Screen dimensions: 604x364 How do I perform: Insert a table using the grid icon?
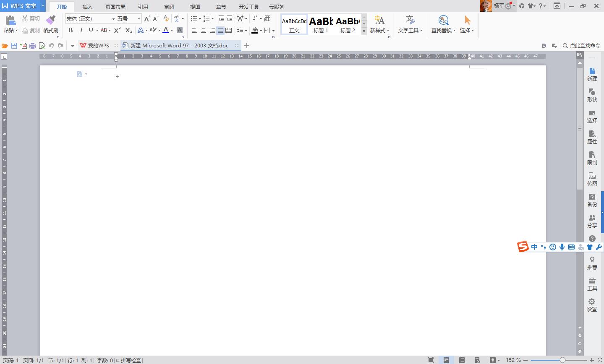(x=267, y=18)
